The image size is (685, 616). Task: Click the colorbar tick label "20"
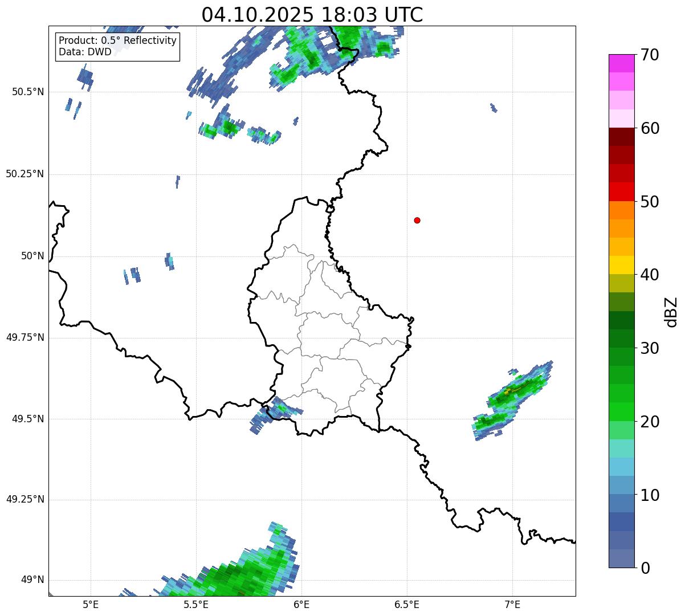(x=650, y=422)
